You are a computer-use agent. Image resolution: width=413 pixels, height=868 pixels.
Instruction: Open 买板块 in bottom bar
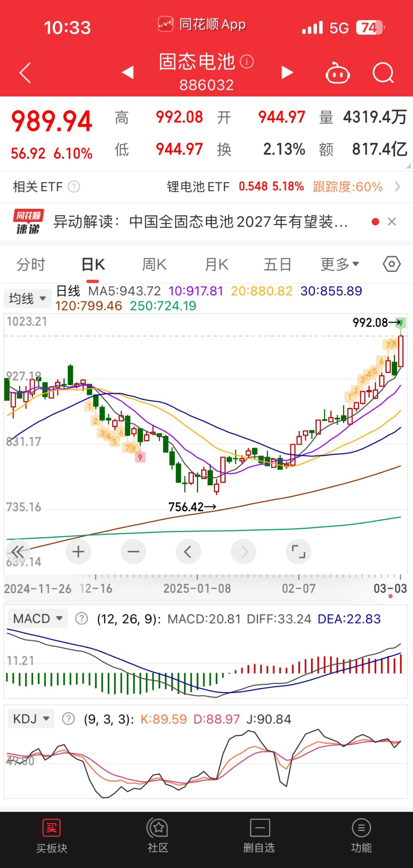coord(52,837)
